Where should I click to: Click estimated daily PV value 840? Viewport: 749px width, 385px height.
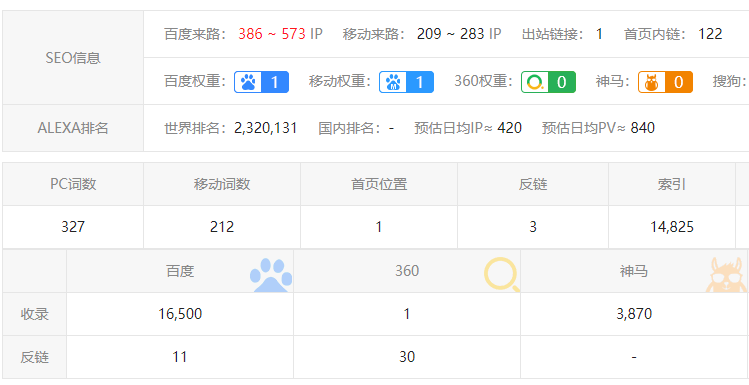pos(642,128)
